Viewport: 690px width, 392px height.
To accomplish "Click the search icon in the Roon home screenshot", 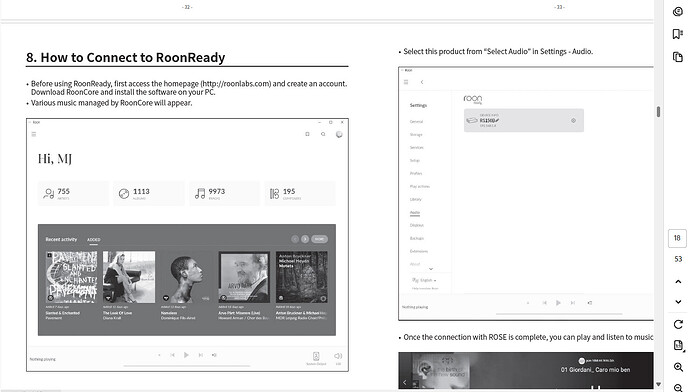I will (323, 134).
